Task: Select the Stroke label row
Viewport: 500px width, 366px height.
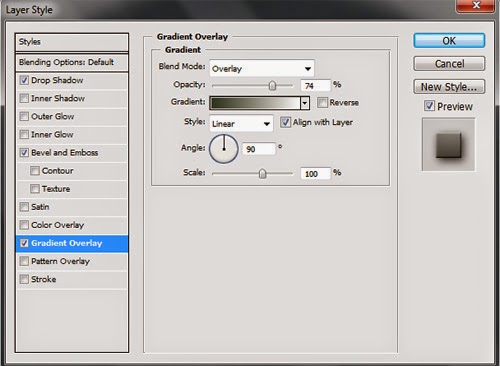Action: tap(72, 279)
